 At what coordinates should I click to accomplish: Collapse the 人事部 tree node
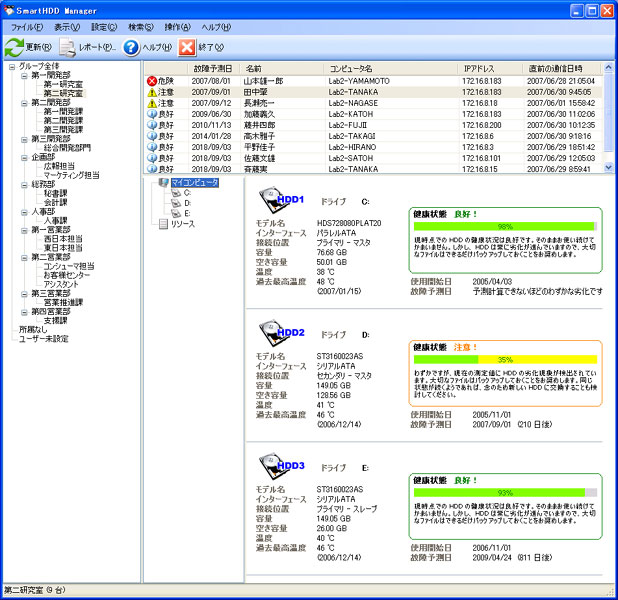[24, 212]
